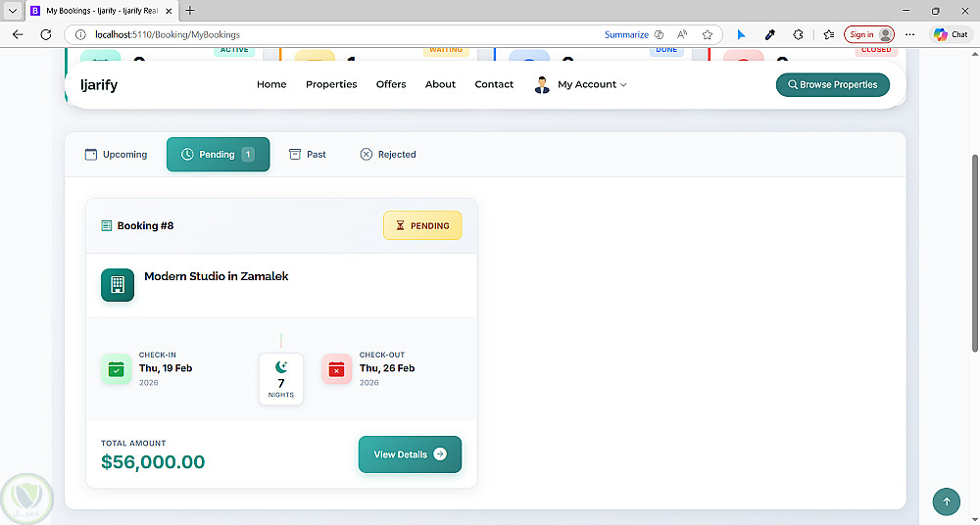Click the scroll-to-top arrow button
Screen dimensions: 980x525
point(947,501)
